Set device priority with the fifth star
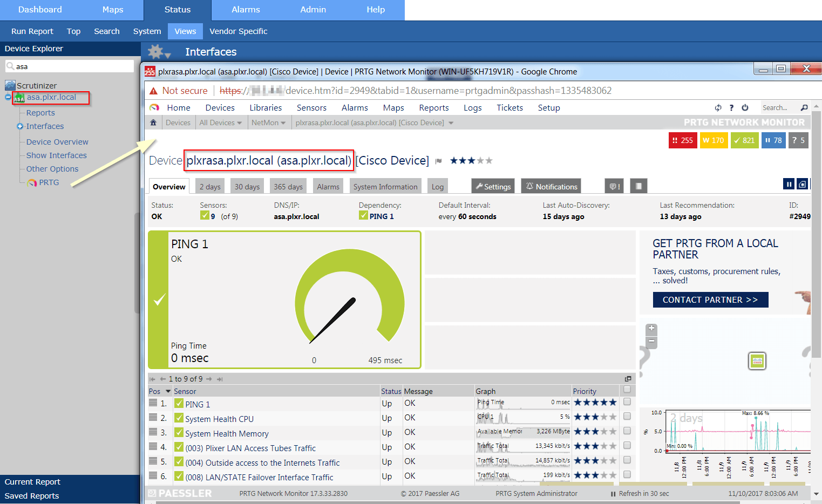822x504 pixels. point(488,160)
